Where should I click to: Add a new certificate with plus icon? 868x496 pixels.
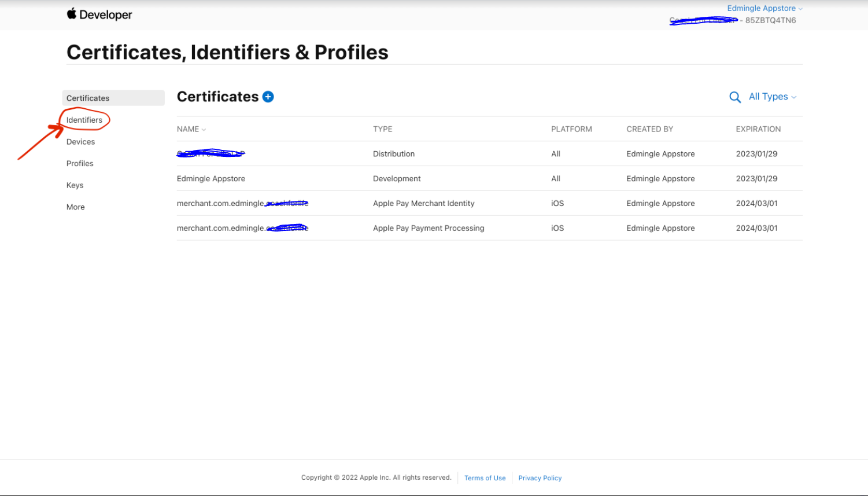tap(268, 97)
